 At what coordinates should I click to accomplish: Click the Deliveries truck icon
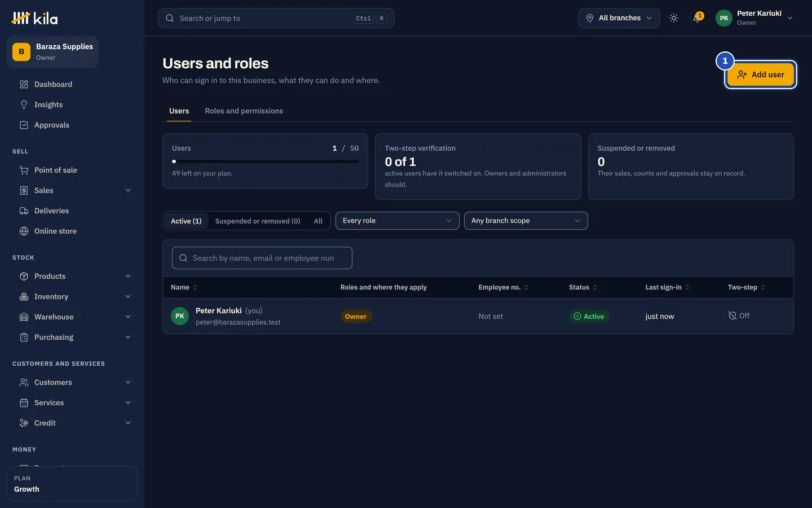point(24,211)
